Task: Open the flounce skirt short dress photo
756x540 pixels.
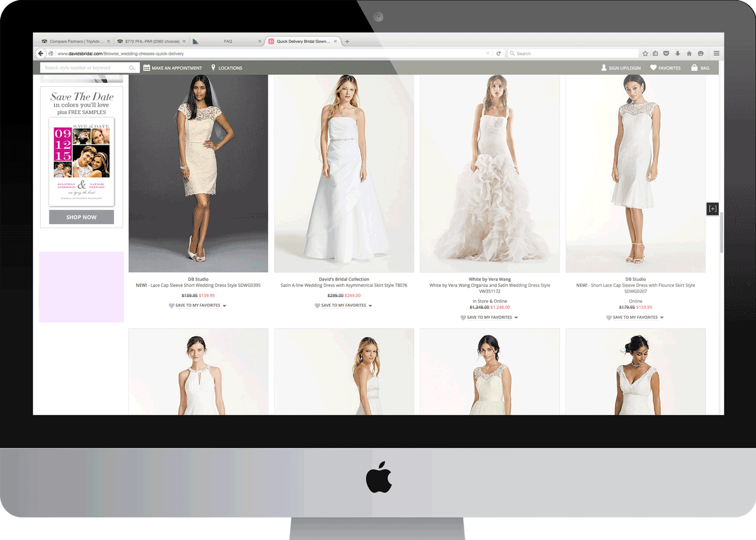Action: 636,173
